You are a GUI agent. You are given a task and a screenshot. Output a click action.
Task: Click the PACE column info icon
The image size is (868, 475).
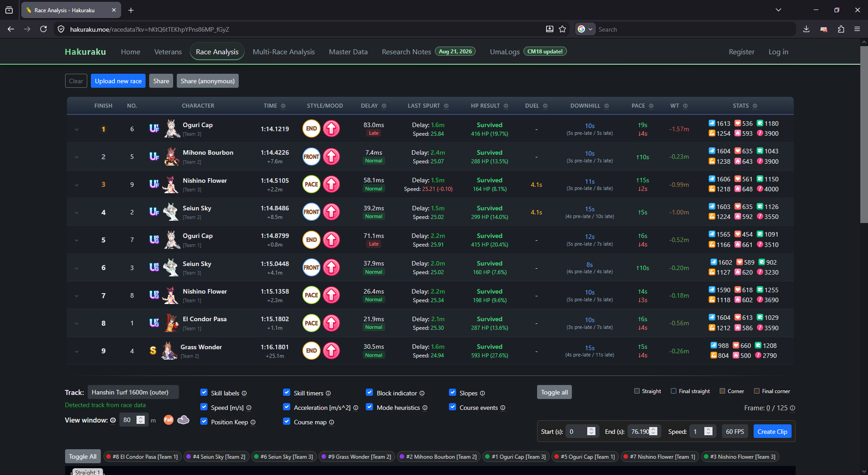pos(651,106)
